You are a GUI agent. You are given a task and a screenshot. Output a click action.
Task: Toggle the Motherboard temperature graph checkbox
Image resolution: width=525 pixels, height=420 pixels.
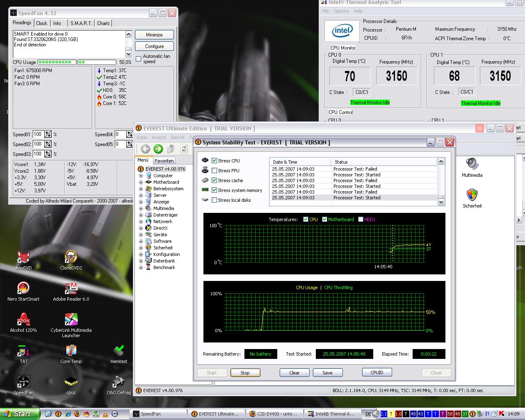[325, 219]
